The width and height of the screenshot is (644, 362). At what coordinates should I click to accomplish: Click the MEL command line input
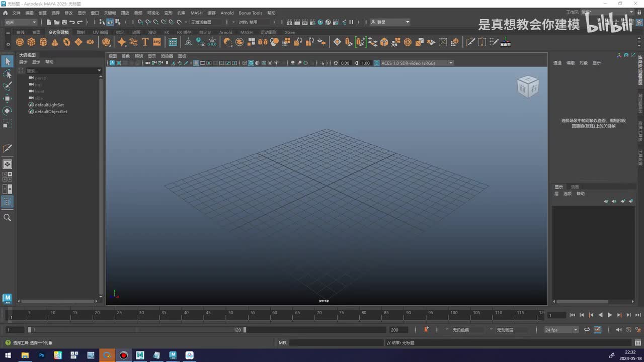[x=336, y=343]
